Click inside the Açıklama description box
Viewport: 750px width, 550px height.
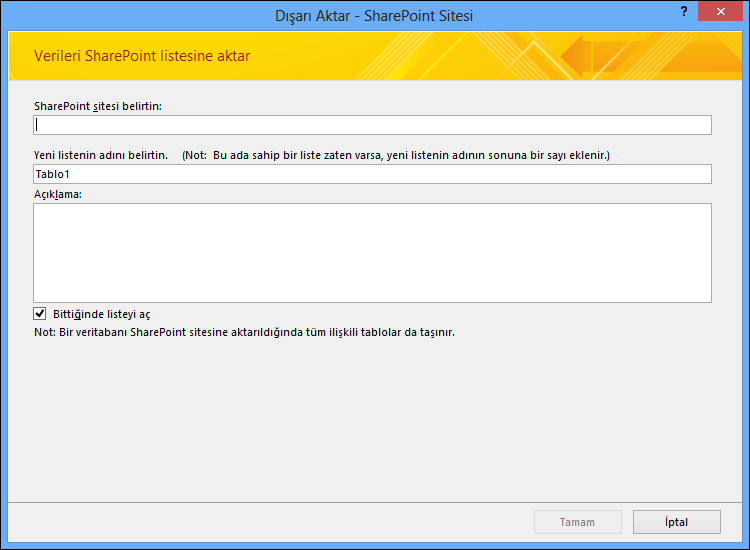tap(372, 253)
